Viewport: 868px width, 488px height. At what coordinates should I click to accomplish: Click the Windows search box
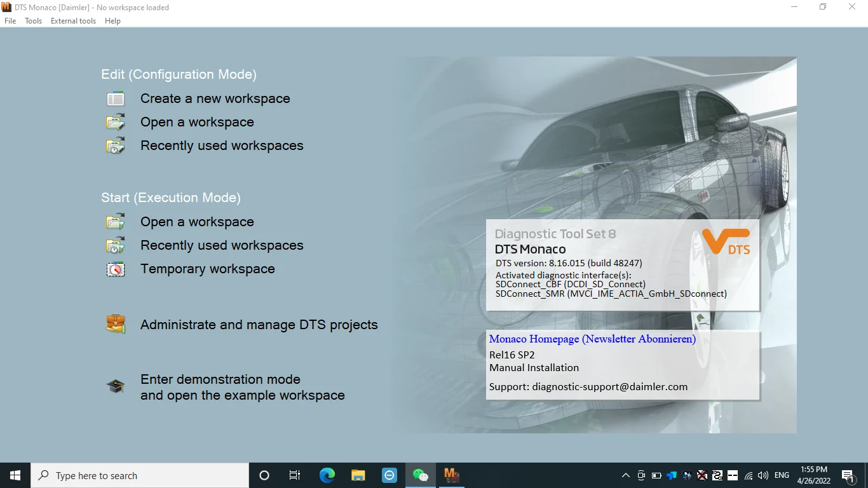pyautogui.click(x=140, y=475)
